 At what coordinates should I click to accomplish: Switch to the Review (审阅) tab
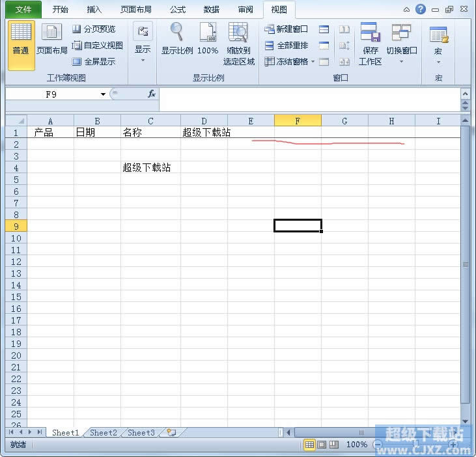click(x=245, y=10)
